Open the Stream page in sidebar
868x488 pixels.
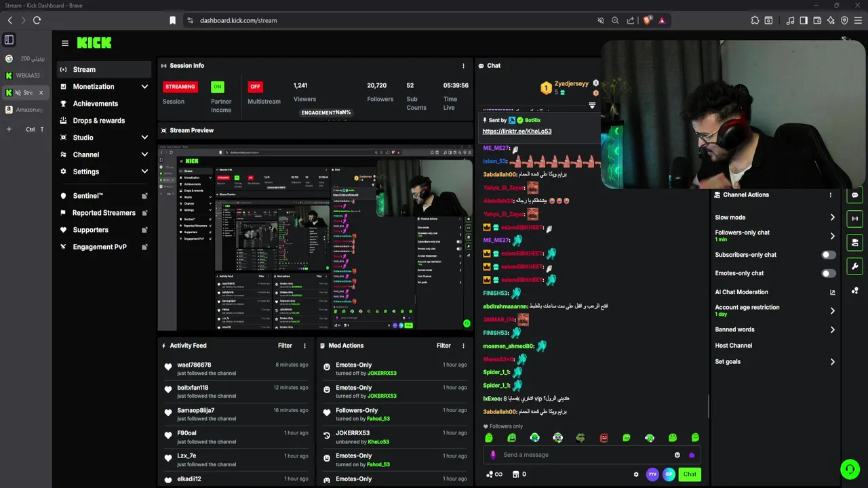click(104, 69)
